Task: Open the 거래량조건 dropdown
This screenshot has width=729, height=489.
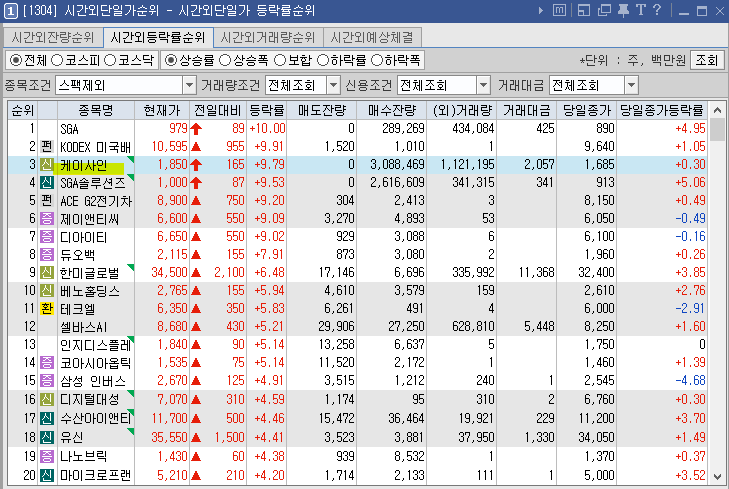Action: tap(333, 86)
